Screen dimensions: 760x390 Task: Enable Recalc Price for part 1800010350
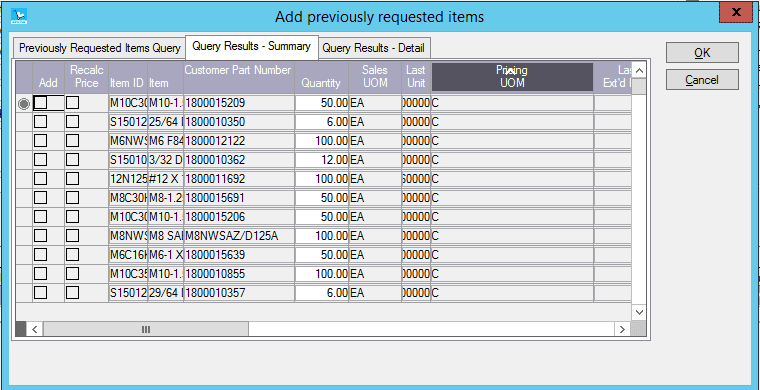[x=73, y=122]
